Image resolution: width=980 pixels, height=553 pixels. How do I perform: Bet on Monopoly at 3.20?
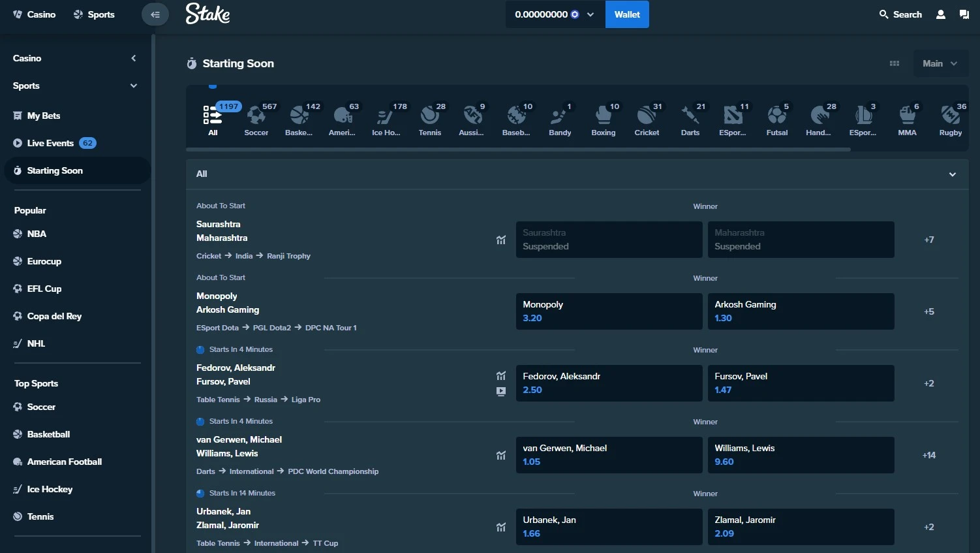click(609, 311)
